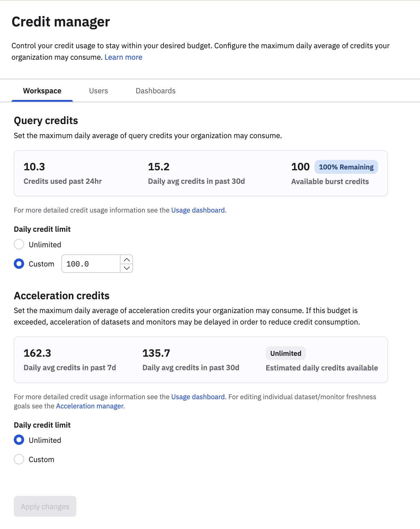Focus the custom credit limit input field

coord(91,264)
